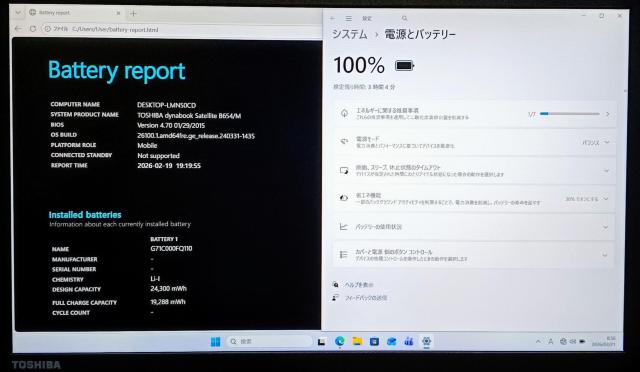Click the "Not supported" connected standby value
640x372 pixels.
(158, 156)
